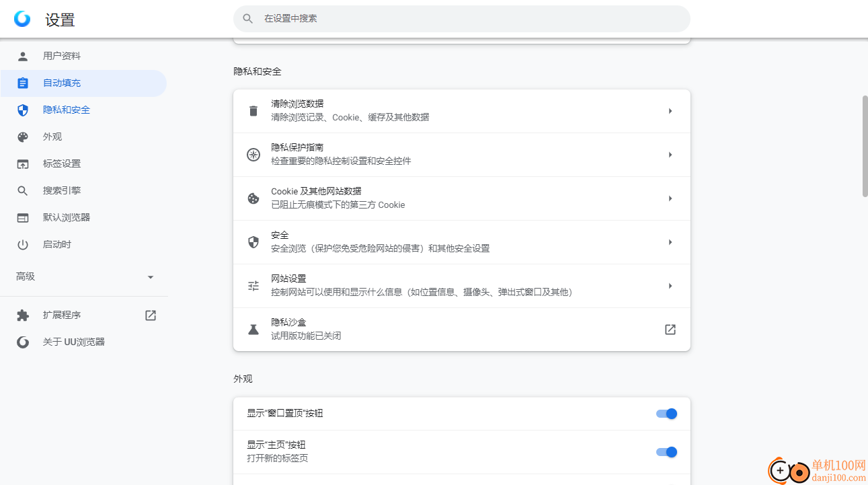Image resolution: width=868 pixels, height=485 pixels.
Task: Click the compass icon for 隐私保护指南
Action: (253, 155)
